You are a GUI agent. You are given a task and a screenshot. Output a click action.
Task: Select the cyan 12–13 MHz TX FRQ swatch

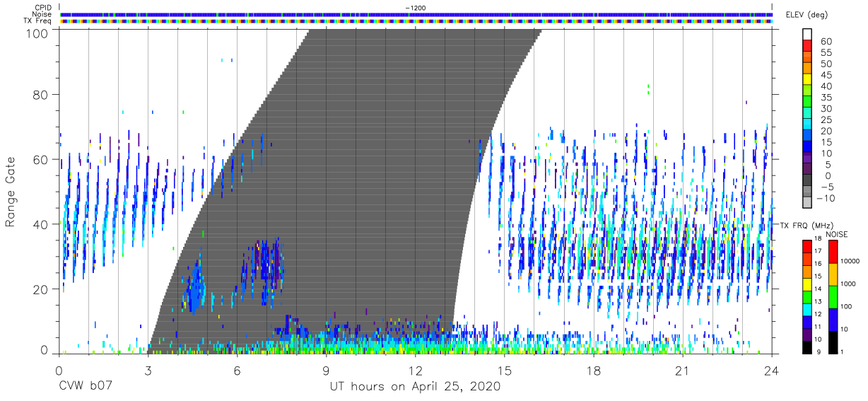[807, 309]
